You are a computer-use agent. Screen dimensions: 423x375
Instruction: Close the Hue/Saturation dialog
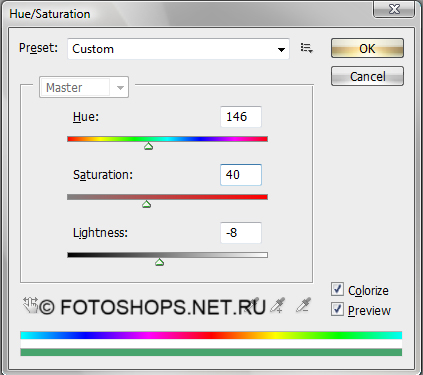click(x=394, y=9)
